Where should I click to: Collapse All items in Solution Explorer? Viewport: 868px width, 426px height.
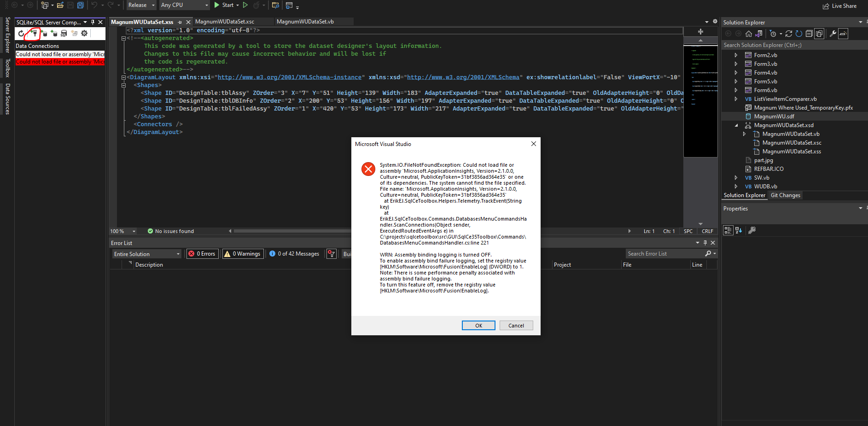tap(810, 34)
